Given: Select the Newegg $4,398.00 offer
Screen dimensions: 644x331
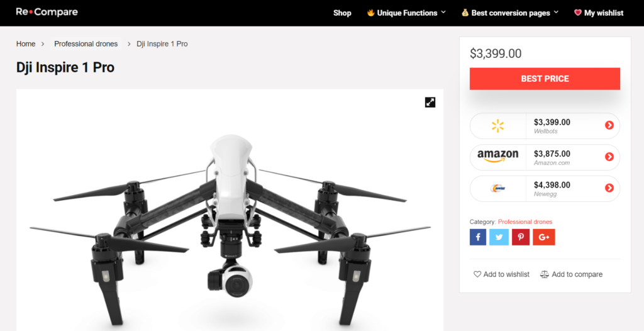Looking at the screenshot, I should (x=545, y=189).
